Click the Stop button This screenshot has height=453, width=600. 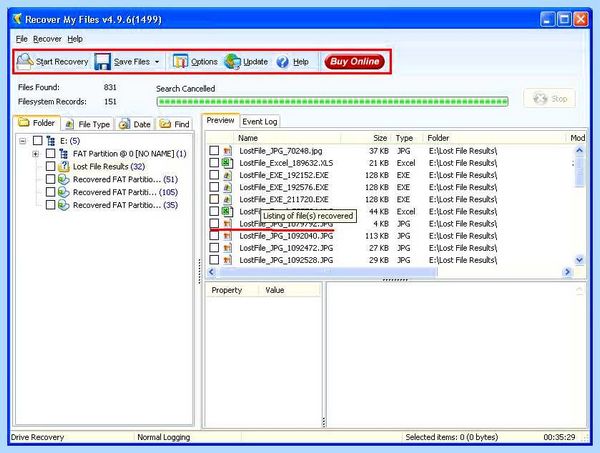549,99
